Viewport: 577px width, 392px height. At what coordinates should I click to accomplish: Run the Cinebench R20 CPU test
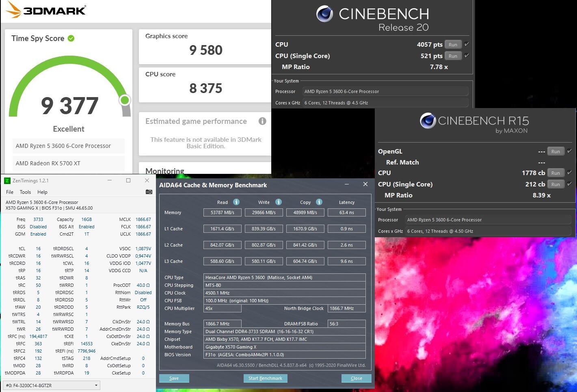point(453,45)
